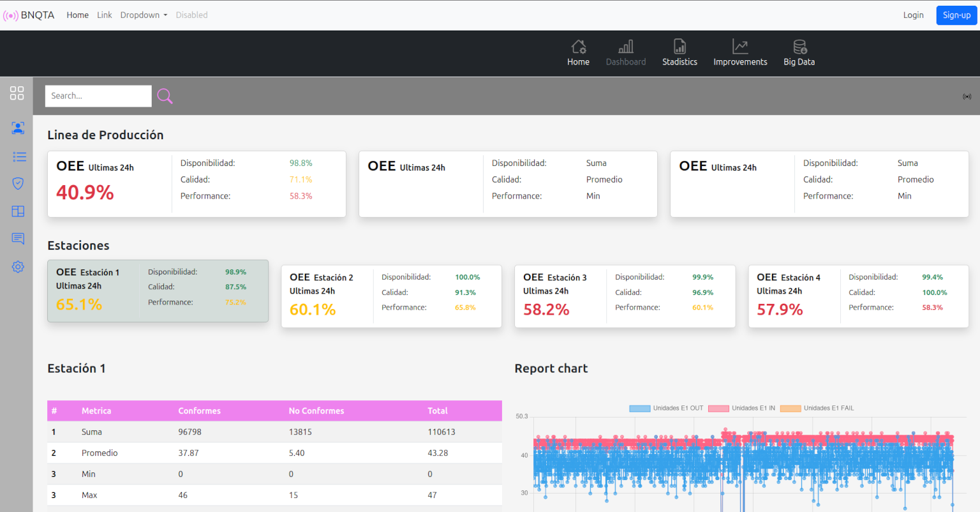Click the grid menu icon in sidebar
The width and height of the screenshot is (980, 512).
point(17,93)
